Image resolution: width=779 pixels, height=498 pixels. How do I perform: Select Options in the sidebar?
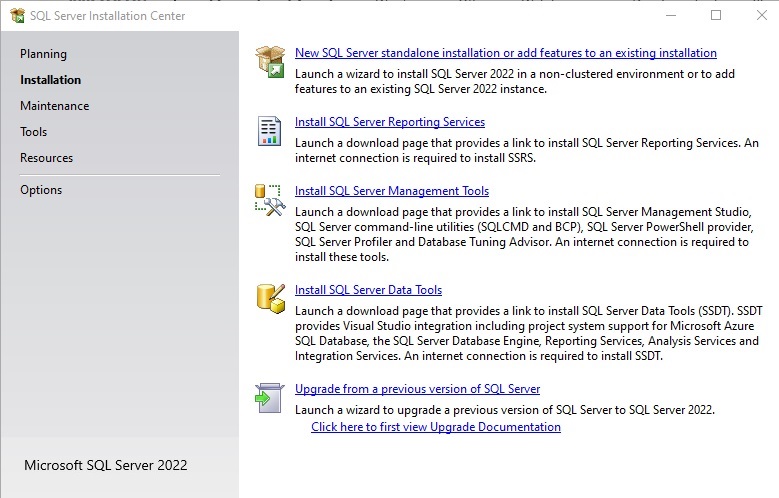click(41, 190)
